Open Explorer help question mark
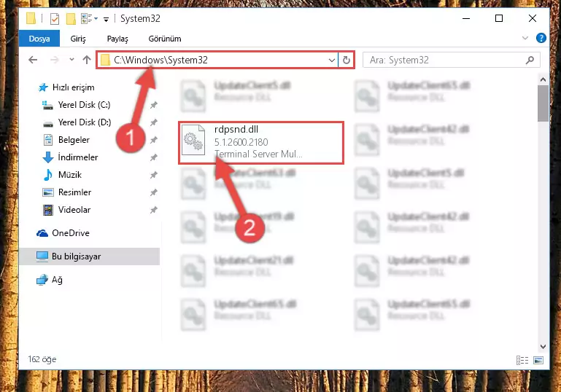The height and width of the screenshot is (392, 561). pos(541,38)
